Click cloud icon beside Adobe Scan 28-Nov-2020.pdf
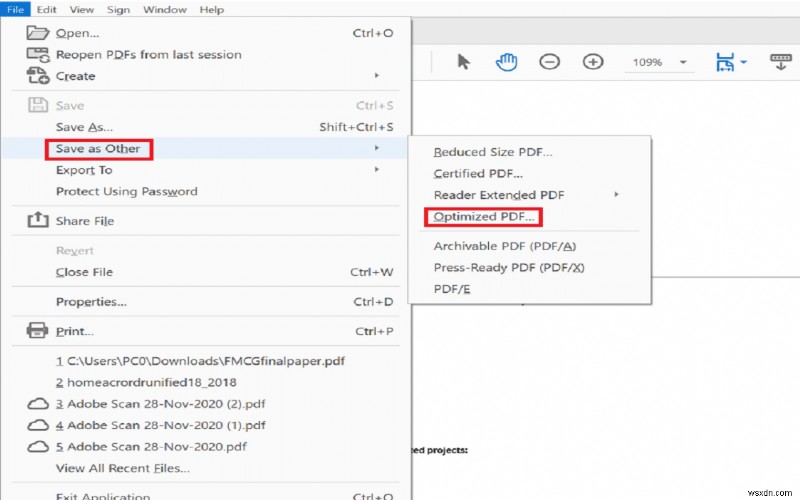This screenshot has width=800, height=500. 38,447
